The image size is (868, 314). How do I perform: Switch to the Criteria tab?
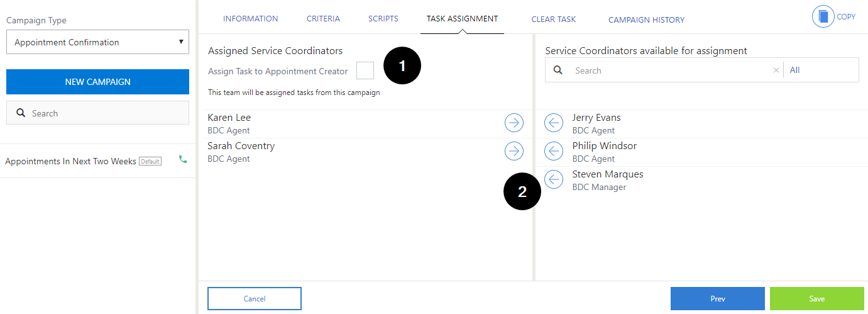tap(323, 19)
